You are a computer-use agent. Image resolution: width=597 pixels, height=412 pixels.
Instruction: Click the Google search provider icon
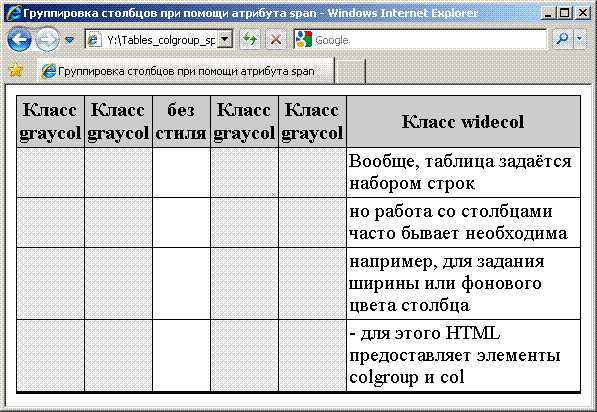click(304, 39)
